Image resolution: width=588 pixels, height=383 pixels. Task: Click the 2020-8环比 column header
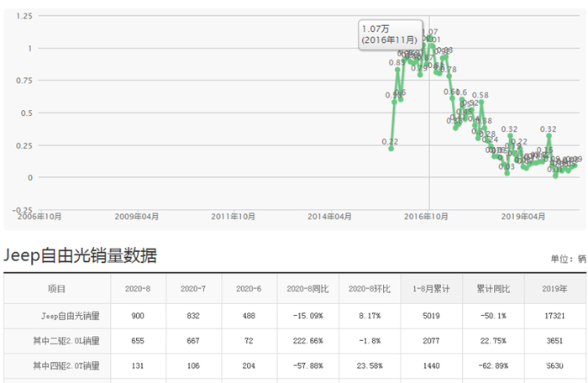tap(370, 289)
